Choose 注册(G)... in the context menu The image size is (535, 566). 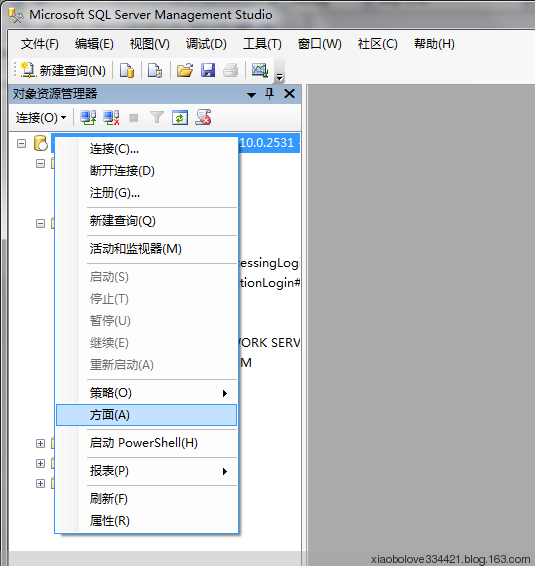(147, 193)
